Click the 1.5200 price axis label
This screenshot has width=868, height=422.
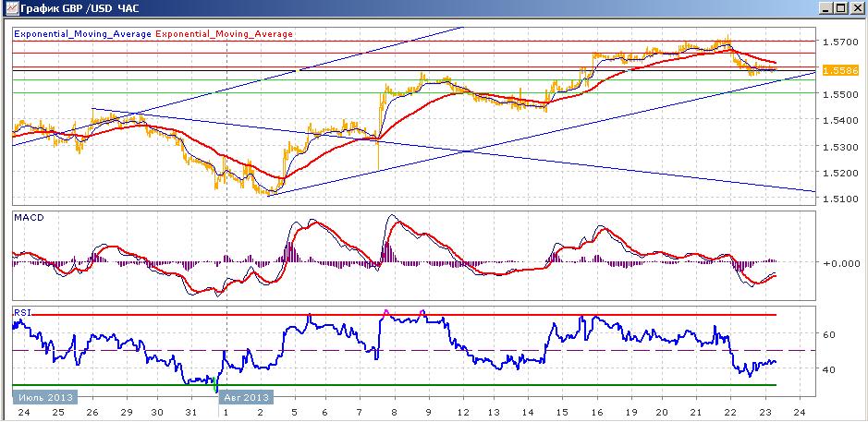(x=840, y=173)
